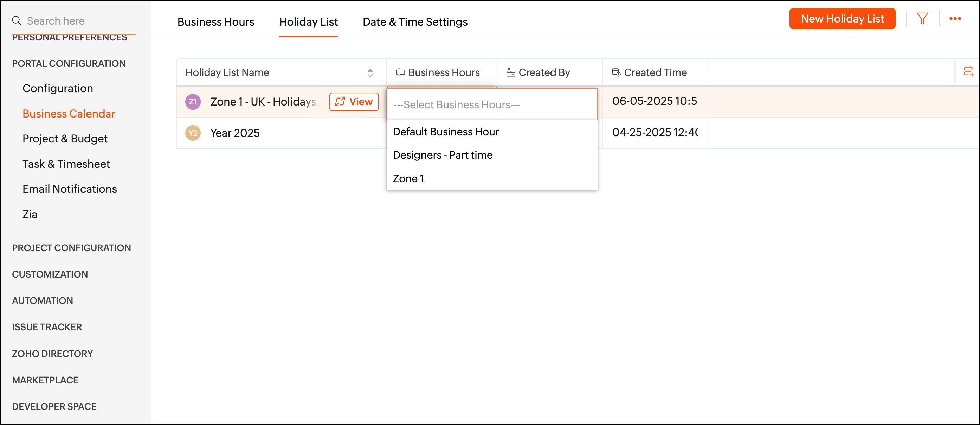Click the Select Business Hours dropdown field
The width and height of the screenshot is (980, 425).
pyautogui.click(x=492, y=104)
